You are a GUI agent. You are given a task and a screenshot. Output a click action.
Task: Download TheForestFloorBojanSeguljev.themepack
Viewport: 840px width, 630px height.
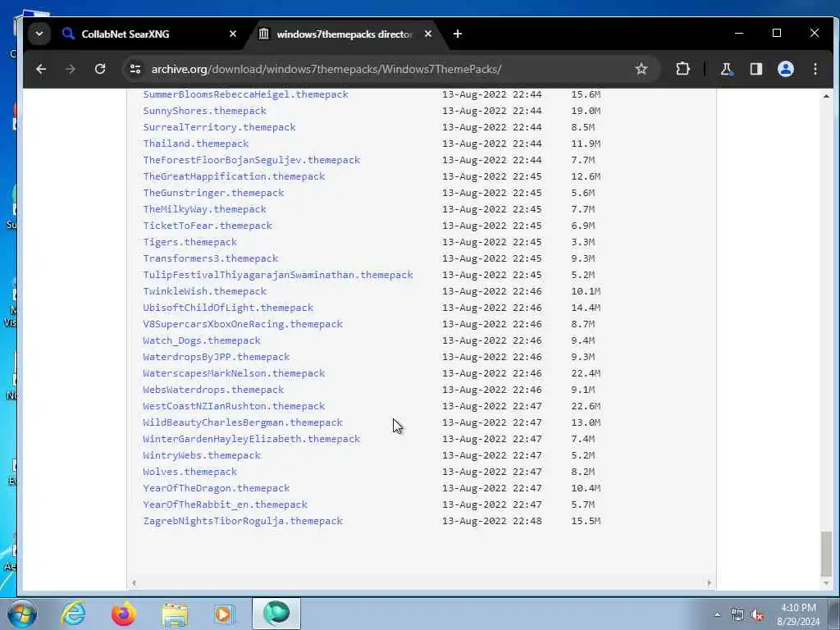pos(251,160)
